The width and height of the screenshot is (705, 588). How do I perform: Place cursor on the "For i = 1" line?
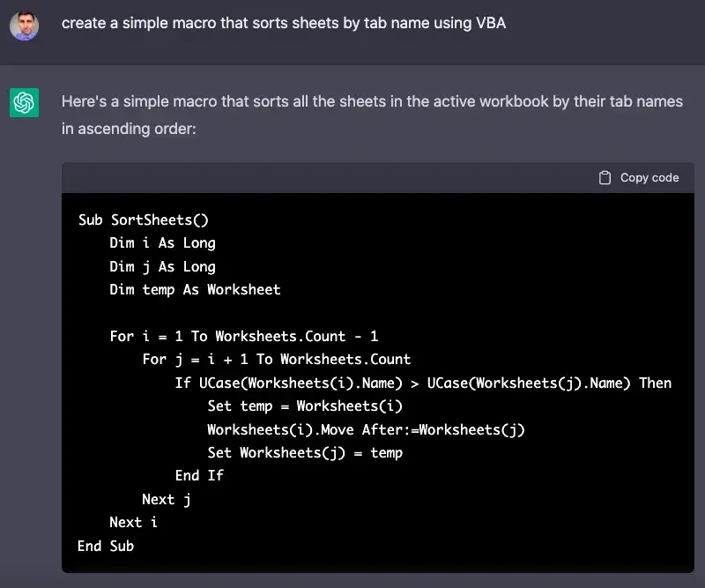243,336
